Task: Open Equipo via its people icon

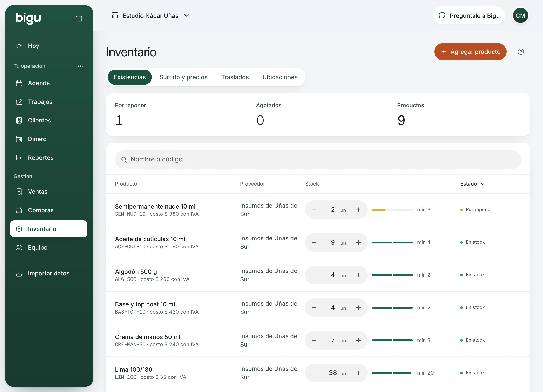Action: point(19,247)
